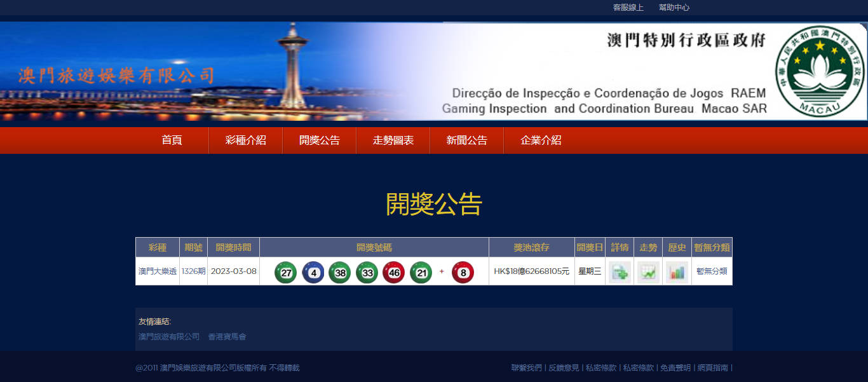Open the 走勢 trend chart icon in the lottery row
This screenshot has width=868, height=382.
coord(649,272)
